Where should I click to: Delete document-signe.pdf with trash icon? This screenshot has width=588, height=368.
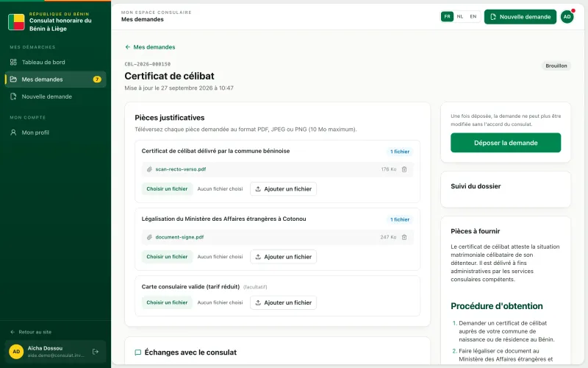tap(404, 237)
